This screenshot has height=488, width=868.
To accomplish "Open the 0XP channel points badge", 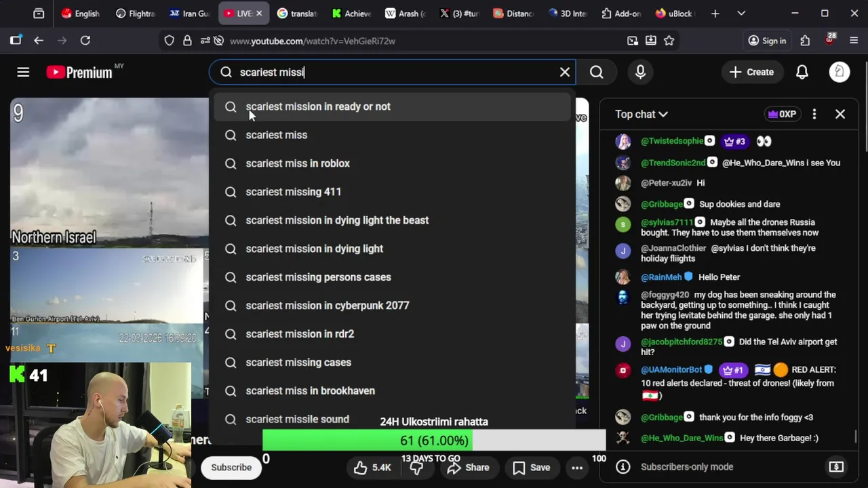I will (x=782, y=115).
